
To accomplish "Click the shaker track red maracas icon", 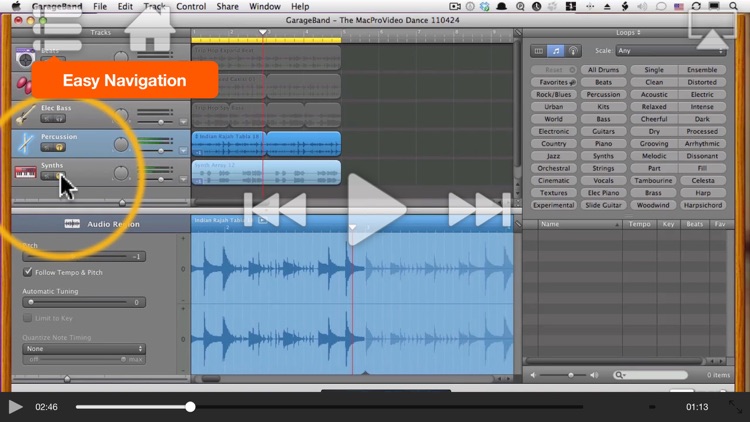I will coord(23,85).
